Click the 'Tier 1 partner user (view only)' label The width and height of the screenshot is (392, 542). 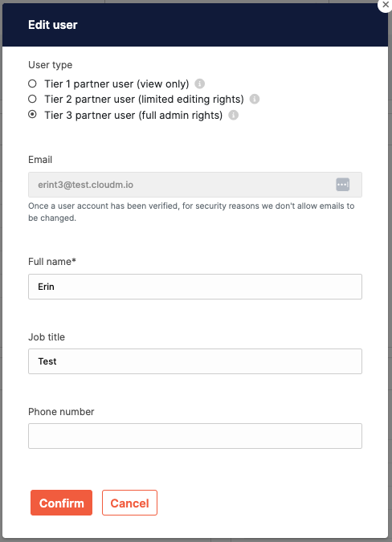(116, 84)
